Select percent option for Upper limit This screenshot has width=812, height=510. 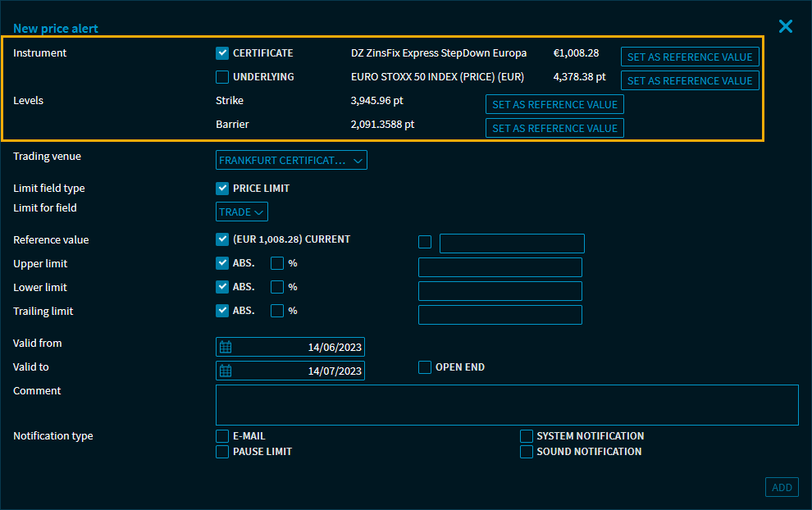pyautogui.click(x=277, y=264)
